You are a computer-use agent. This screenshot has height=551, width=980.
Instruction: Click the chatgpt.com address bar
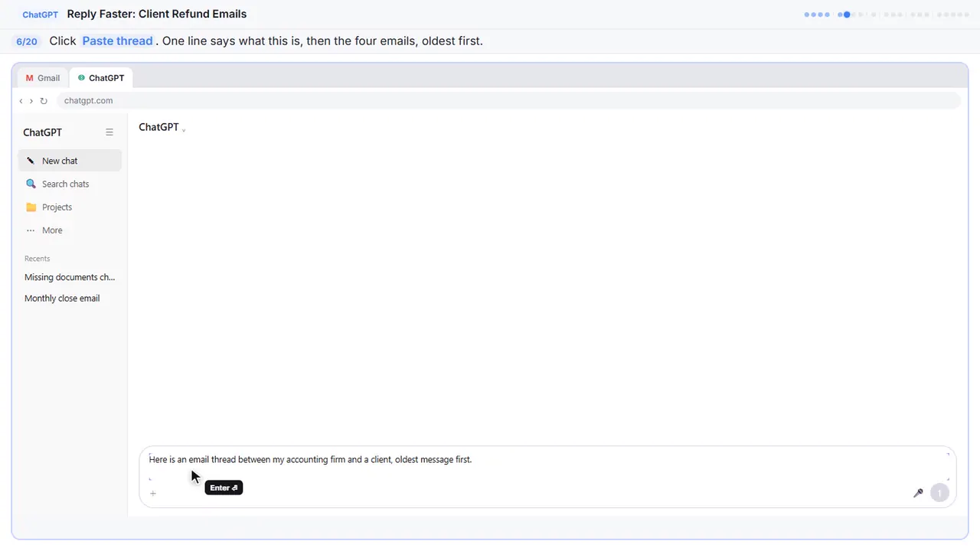(x=508, y=100)
